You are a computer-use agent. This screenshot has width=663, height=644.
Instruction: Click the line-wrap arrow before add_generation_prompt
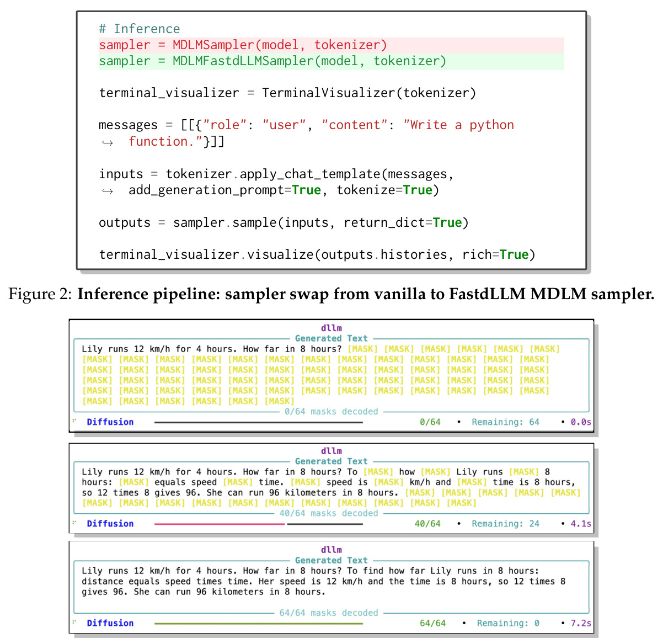[x=107, y=191]
